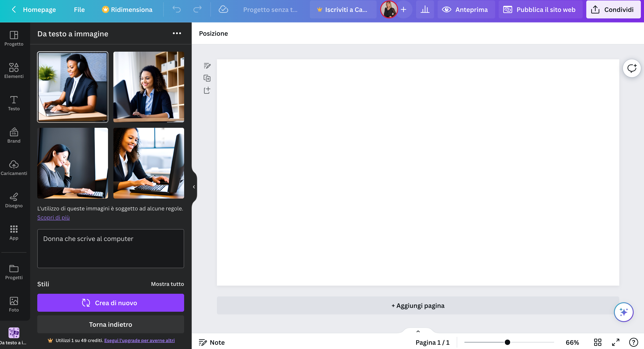The image size is (644, 349).
Task: Click the page notes icon beside canvas
Action: (207, 66)
